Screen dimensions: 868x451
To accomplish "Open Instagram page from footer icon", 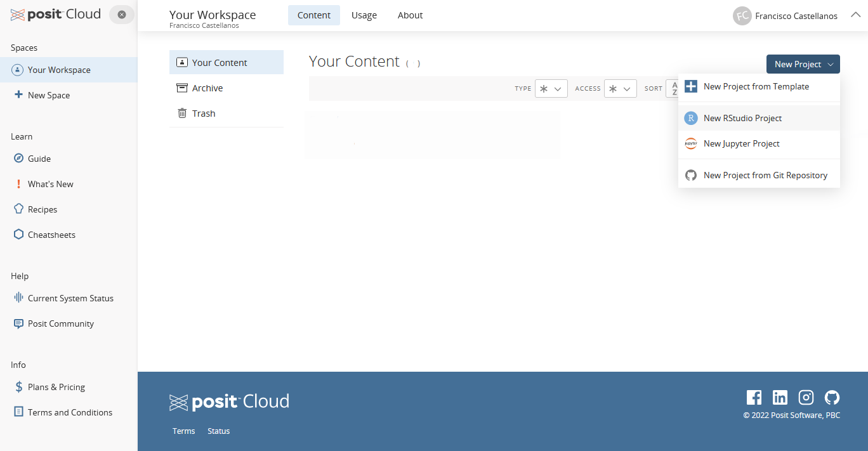I will [x=806, y=398].
